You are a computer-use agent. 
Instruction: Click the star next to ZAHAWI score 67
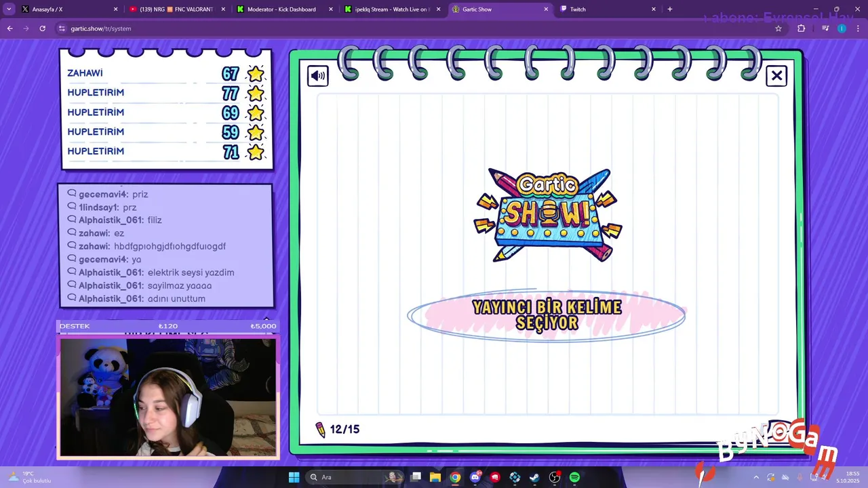pyautogui.click(x=256, y=73)
